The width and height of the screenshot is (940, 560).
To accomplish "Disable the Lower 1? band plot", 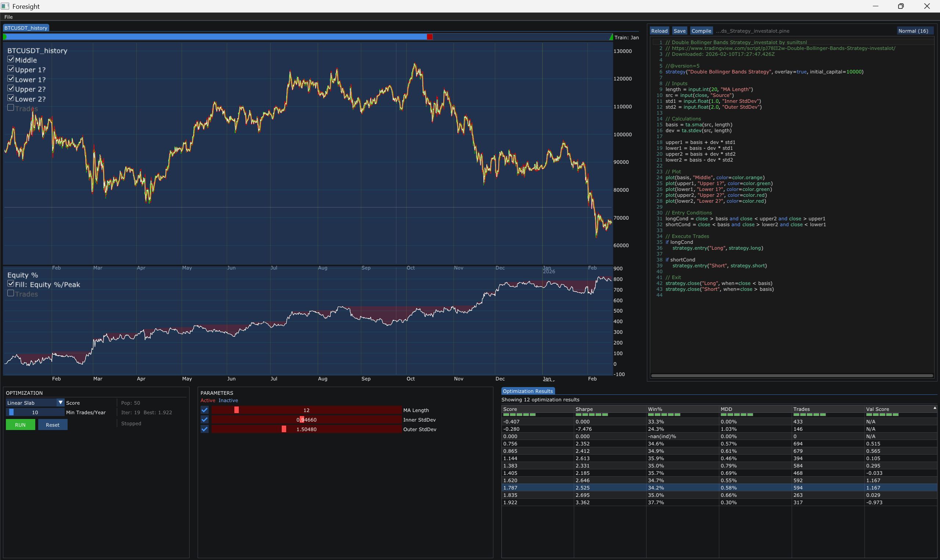I will pyautogui.click(x=11, y=78).
